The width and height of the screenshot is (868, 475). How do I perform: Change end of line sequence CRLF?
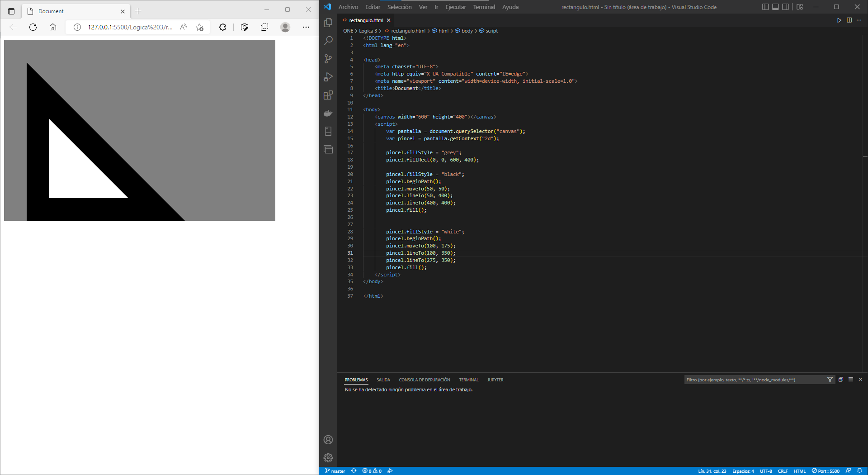coord(783,471)
